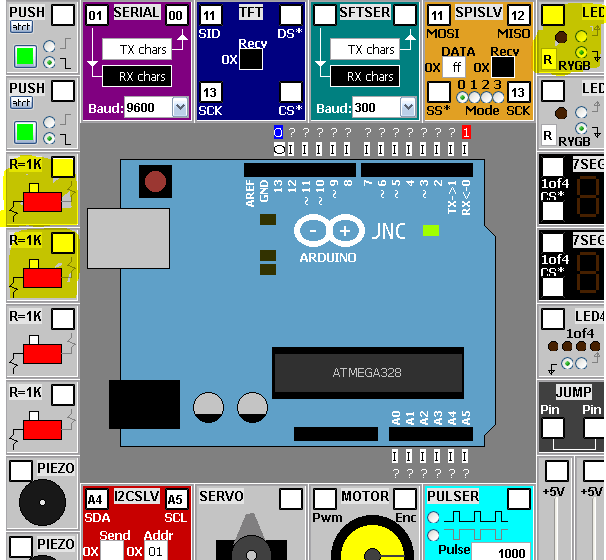The width and height of the screenshot is (606, 560).
Task: Click the red reset button on the Arduino board
Action: 155,182
